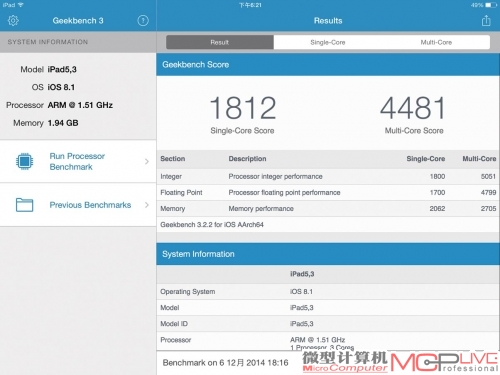Tap the Section column header
Image resolution: width=500 pixels, height=375 pixels.
173,159
